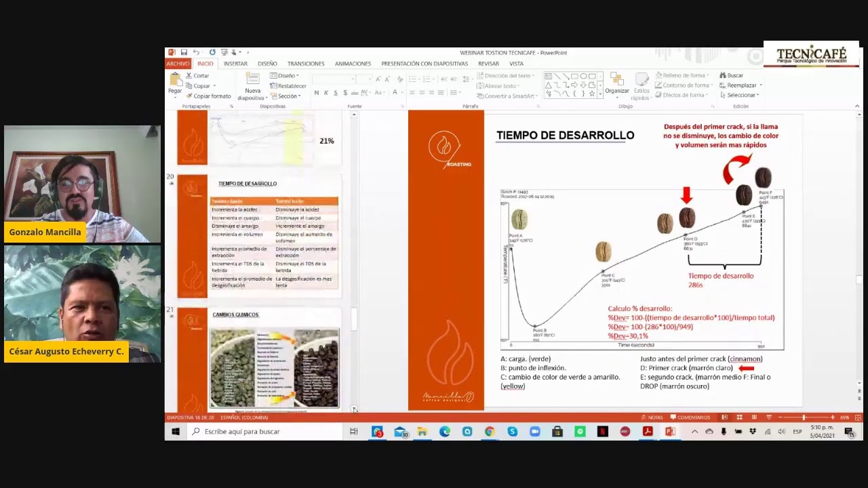Image resolution: width=868 pixels, height=488 pixels.
Task: Select slide 20 TIEMPO DE DESARROLLO thumbnail
Action: click(x=259, y=237)
